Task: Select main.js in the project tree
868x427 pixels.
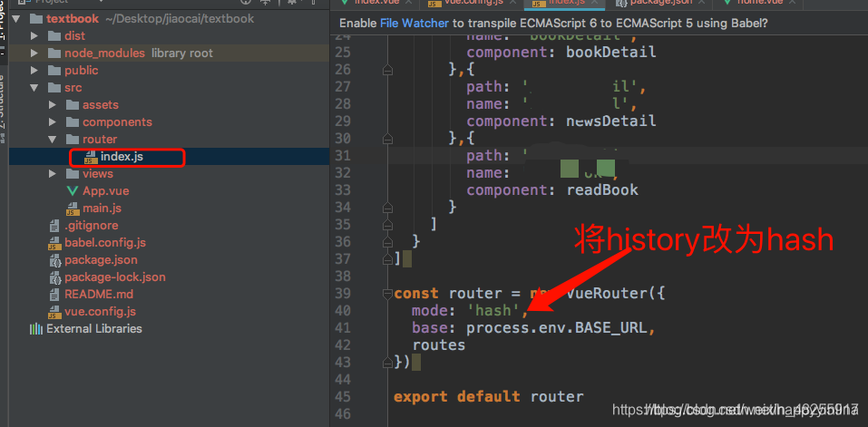Action: point(102,208)
